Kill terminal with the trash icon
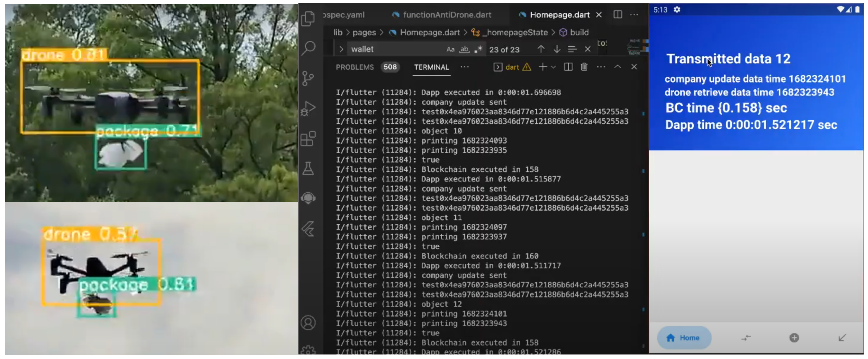The height and width of the screenshot is (359, 868). pos(584,67)
